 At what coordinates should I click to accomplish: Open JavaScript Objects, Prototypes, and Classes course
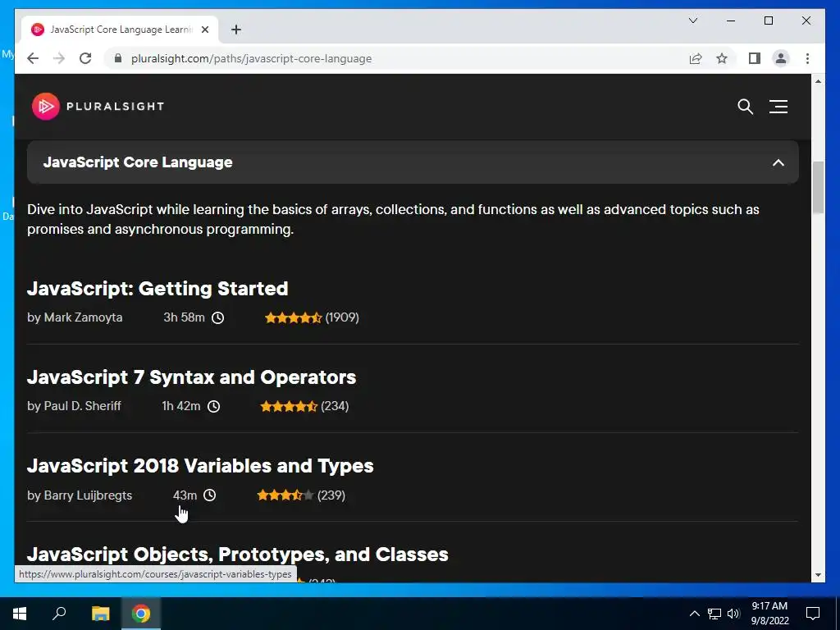237,555
